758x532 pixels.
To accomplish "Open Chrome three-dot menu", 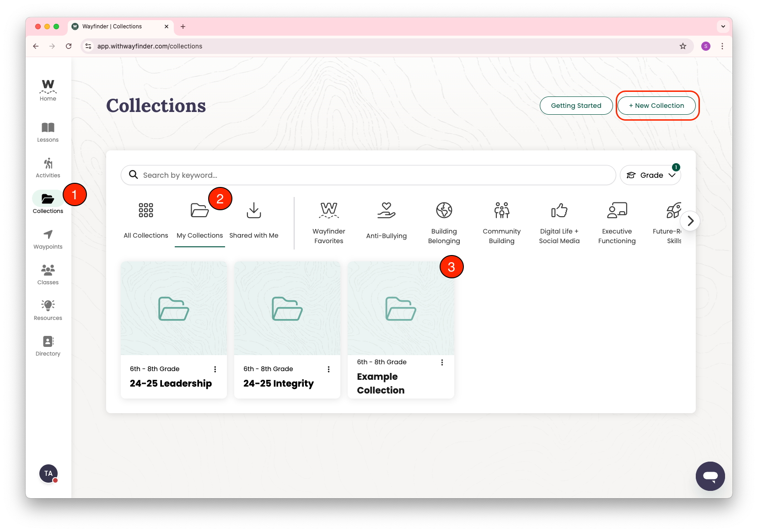I will [x=722, y=46].
